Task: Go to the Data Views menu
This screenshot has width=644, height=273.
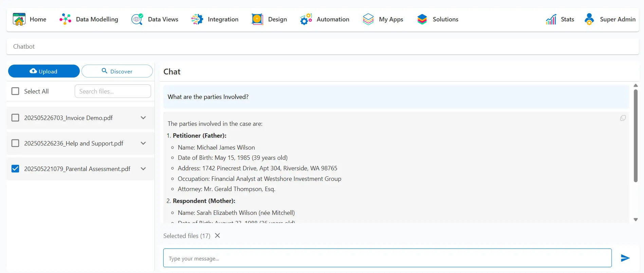Action: 163,19
